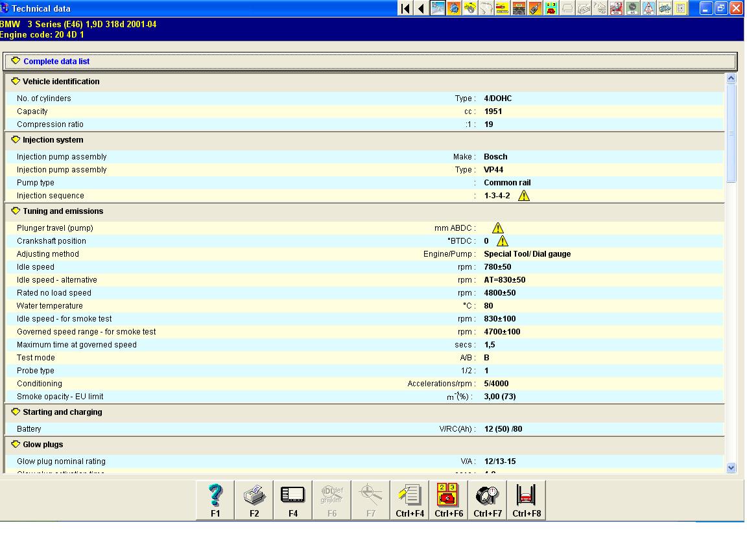Go to first page with skip-back arrow
The image size is (747, 560).
click(x=405, y=8)
